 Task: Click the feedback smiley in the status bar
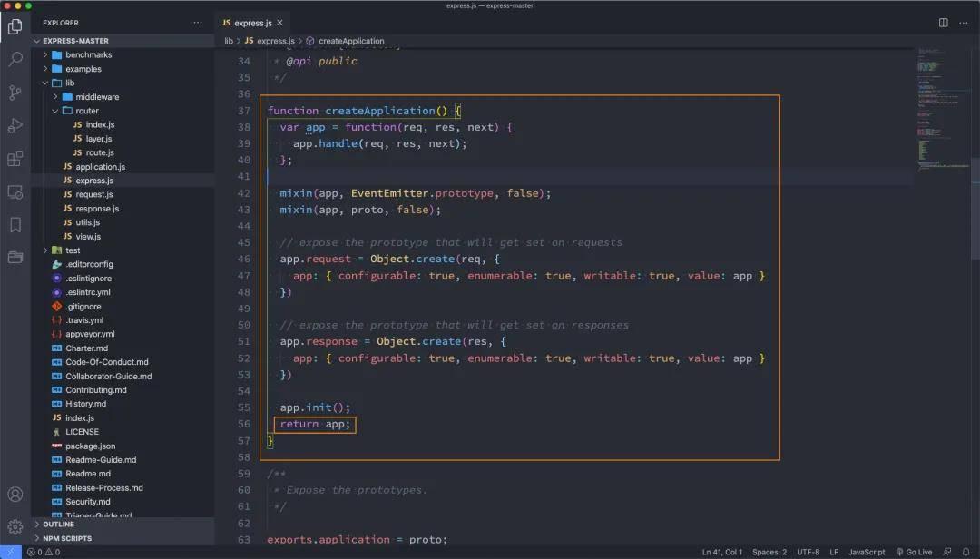pyautogui.click(x=946, y=552)
